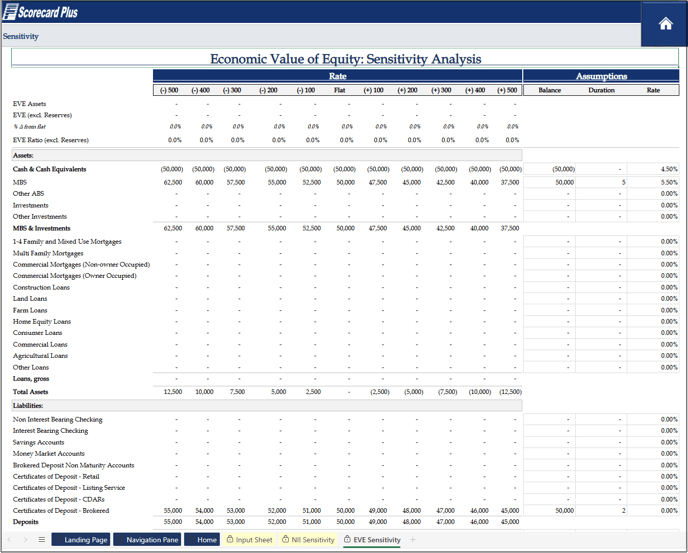Image resolution: width=688 pixels, height=553 pixels.
Task: Click Farm Loans rate 0.00% cell
Action: [653, 310]
